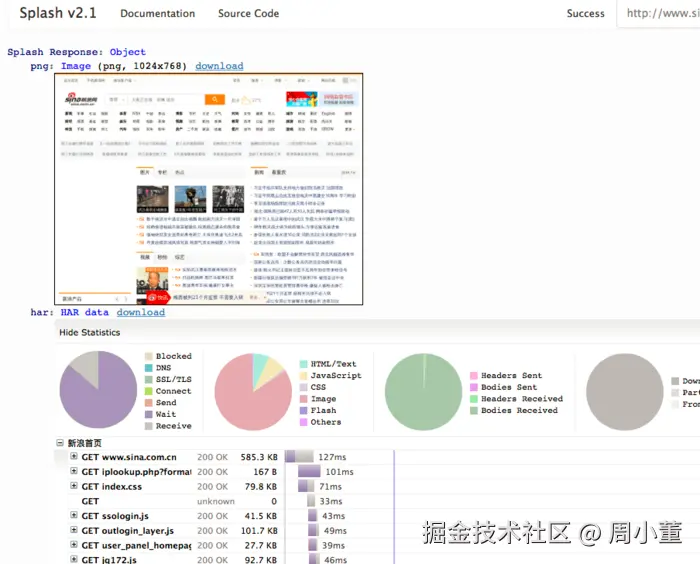The image size is (700, 564).
Task: Click the SSL/TLS legend color swatch
Action: (149, 380)
